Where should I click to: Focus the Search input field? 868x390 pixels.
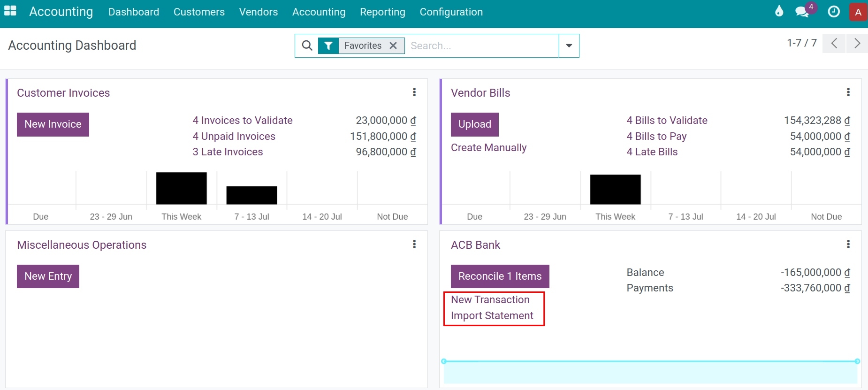coord(482,46)
